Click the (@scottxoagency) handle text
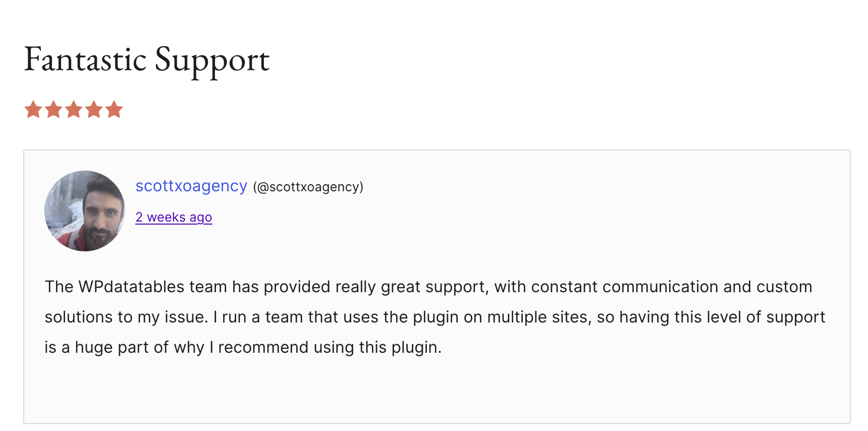Viewport: 868px width, 431px height. pos(308,187)
